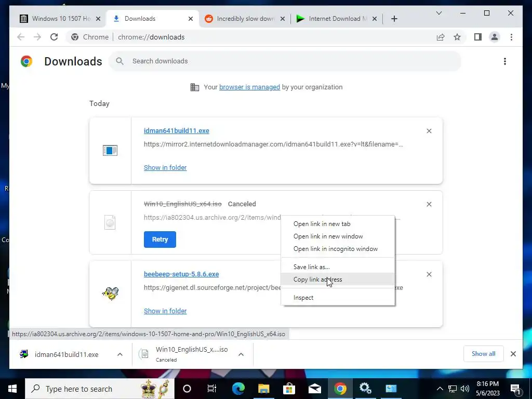The width and height of the screenshot is (532, 399).
Task: Open the side panel icon
Action: [x=478, y=37]
